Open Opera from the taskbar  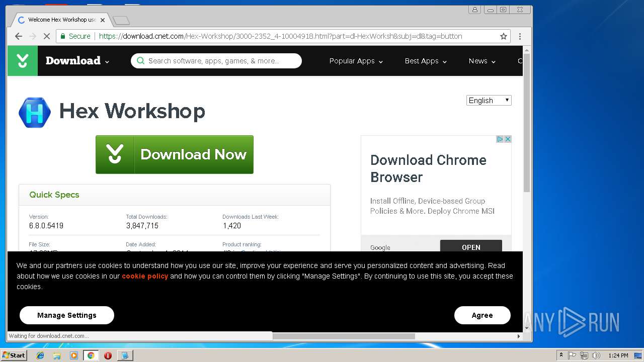[108, 355]
